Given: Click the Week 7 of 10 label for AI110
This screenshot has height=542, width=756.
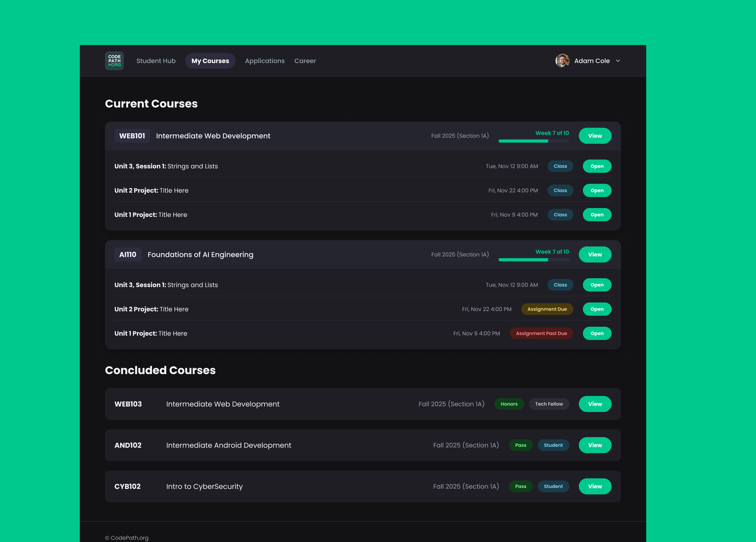Looking at the screenshot, I should 552,252.
